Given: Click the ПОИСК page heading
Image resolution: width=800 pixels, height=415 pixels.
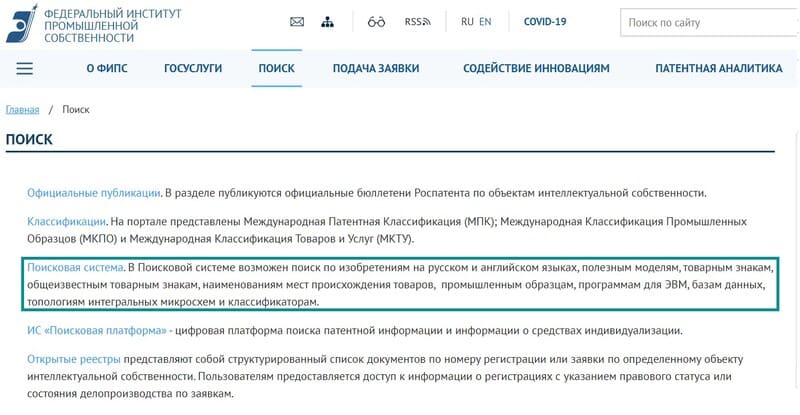Looking at the screenshot, I should (29, 139).
